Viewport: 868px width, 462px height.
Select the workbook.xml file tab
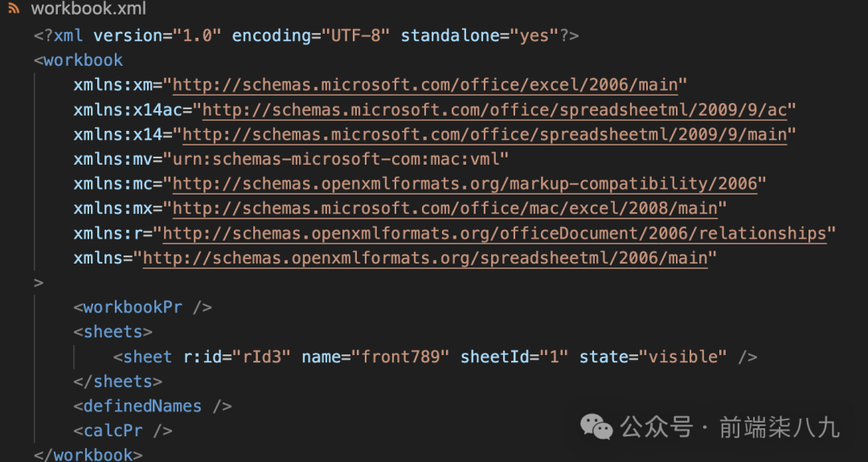tap(88, 11)
